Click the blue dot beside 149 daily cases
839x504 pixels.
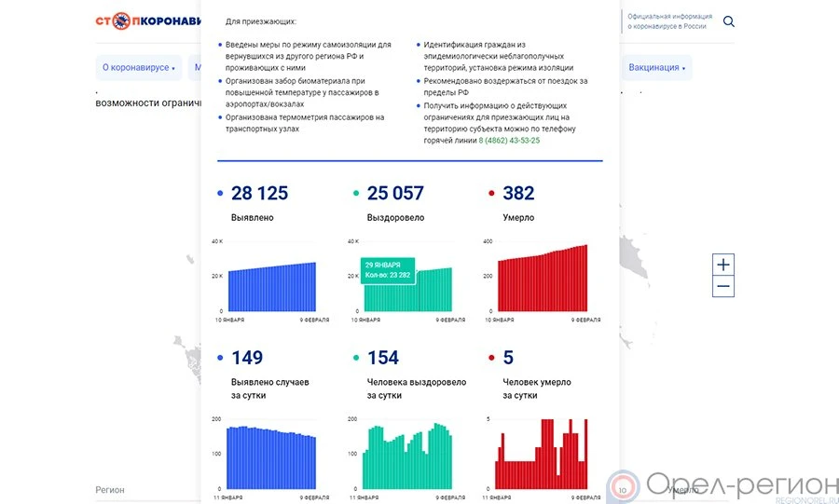coord(220,358)
